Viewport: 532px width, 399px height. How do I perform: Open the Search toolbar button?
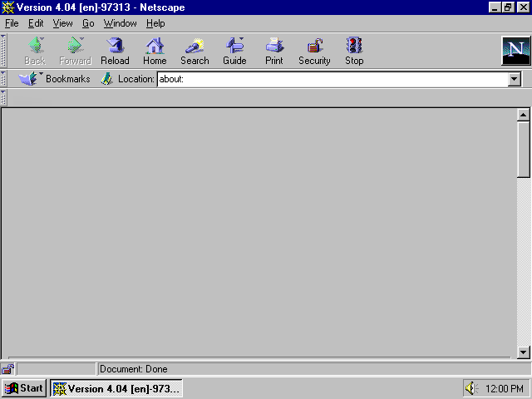(x=195, y=51)
